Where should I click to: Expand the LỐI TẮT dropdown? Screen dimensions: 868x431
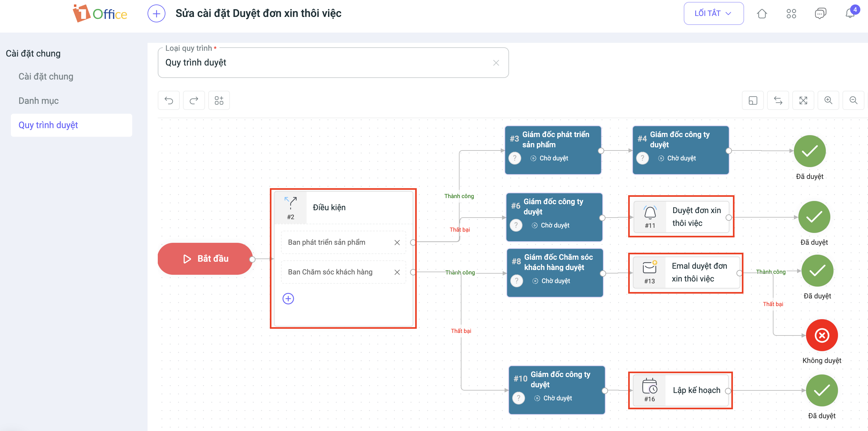tap(713, 13)
